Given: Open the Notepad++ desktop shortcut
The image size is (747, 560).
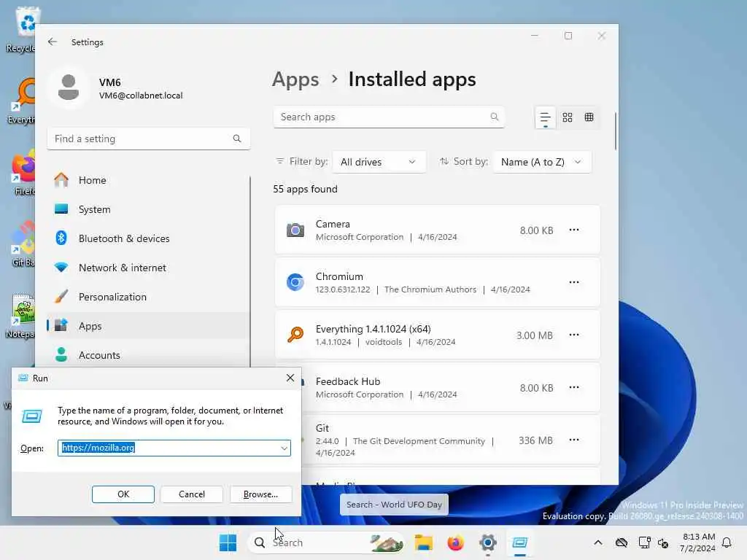Looking at the screenshot, I should tap(20, 316).
